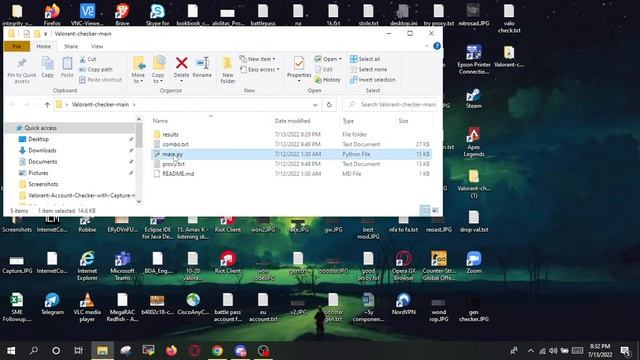
Task: Click Valorant-checker-main in address bar
Action: pyautogui.click(x=100, y=105)
